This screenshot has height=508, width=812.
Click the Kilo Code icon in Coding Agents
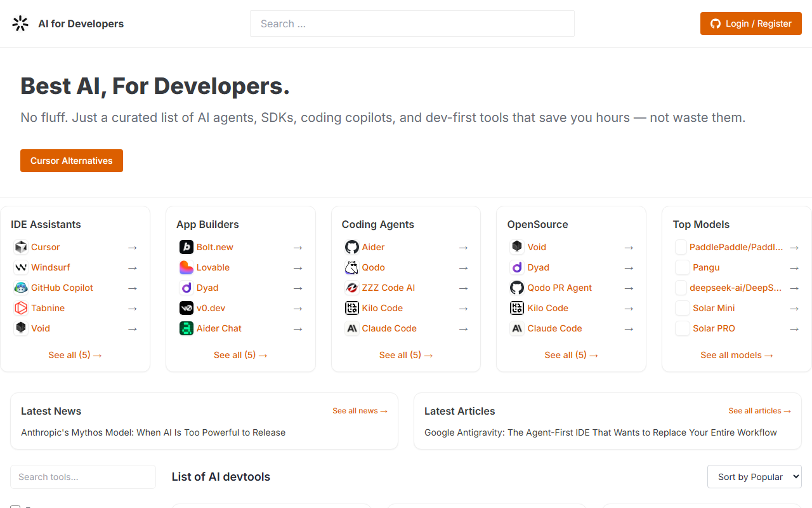[x=352, y=308]
